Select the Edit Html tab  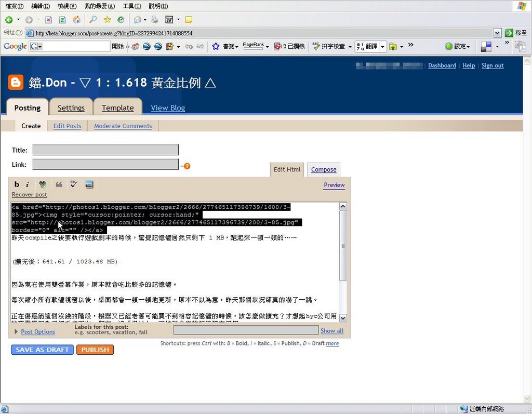[287, 169]
